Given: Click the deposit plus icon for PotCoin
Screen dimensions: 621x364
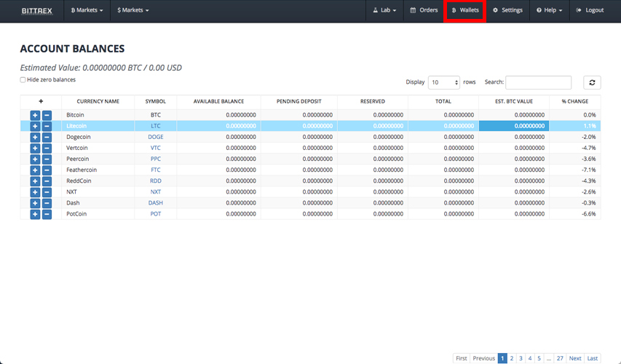Looking at the screenshot, I should (35, 214).
